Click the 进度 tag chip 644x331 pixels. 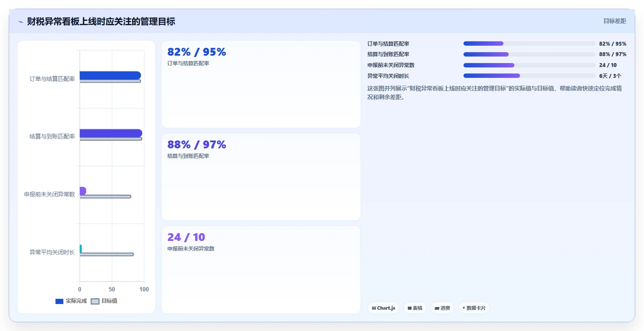click(442, 308)
